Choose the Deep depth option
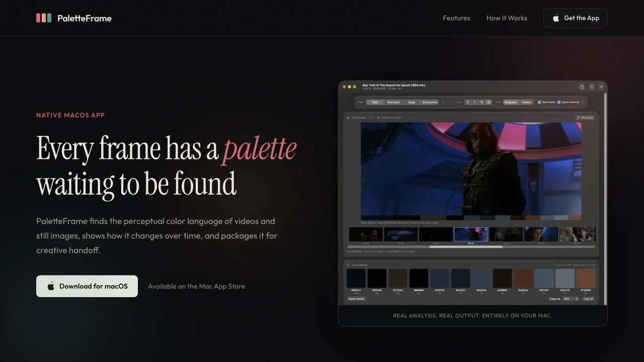Screen dimensions: 644x362 pos(412,102)
